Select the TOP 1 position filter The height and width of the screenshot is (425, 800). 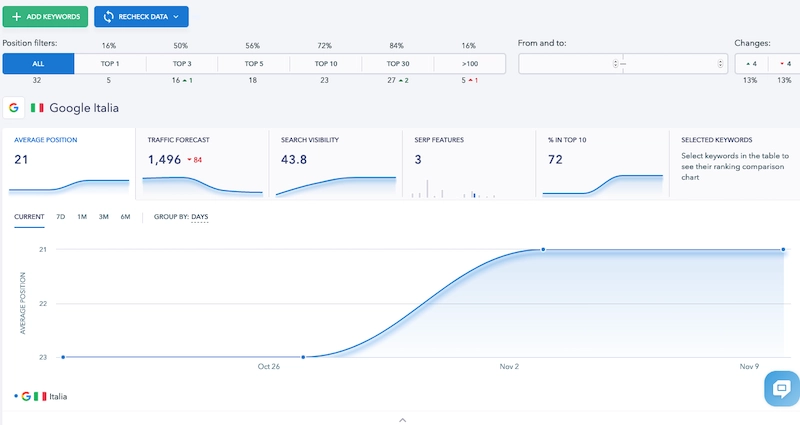point(110,64)
